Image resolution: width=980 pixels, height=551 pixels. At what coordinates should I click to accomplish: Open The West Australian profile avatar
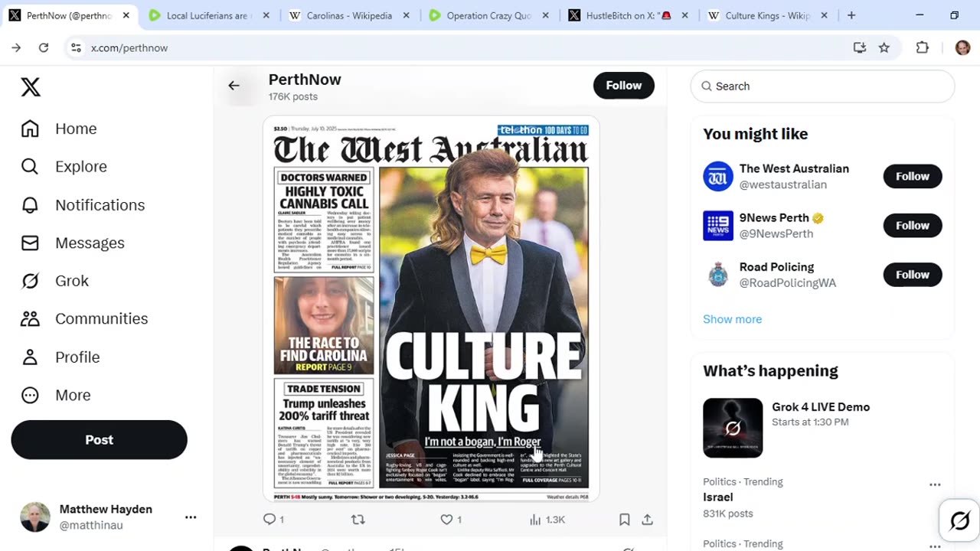coord(718,176)
